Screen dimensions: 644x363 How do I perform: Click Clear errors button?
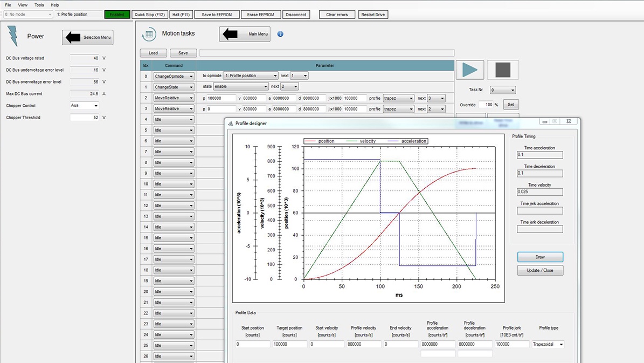[x=337, y=15]
